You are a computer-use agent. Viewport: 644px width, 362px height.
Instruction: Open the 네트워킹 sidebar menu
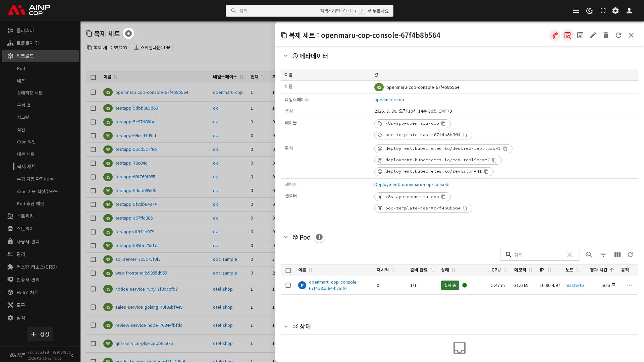25,216
